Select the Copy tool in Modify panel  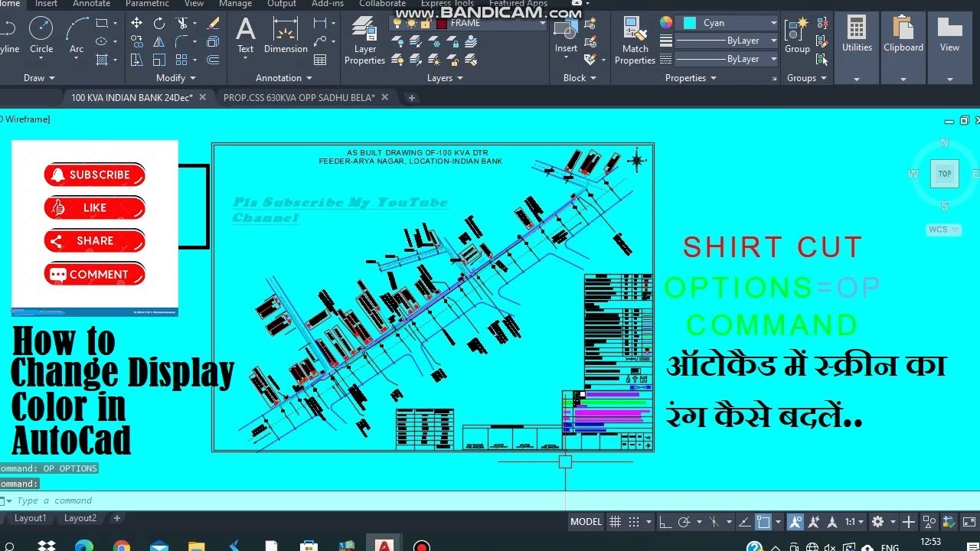(x=136, y=41)
